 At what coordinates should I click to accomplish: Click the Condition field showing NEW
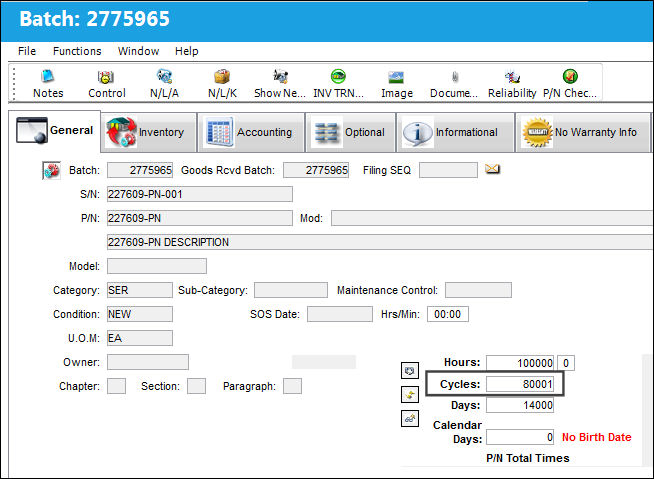[x=140, y=314]
